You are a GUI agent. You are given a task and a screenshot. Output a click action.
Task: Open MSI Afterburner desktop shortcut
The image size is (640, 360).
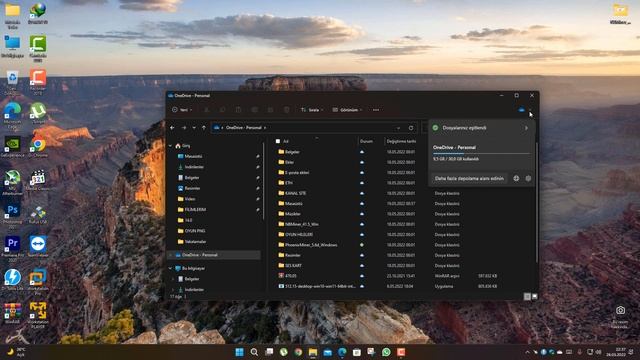(x=12, y=182)
